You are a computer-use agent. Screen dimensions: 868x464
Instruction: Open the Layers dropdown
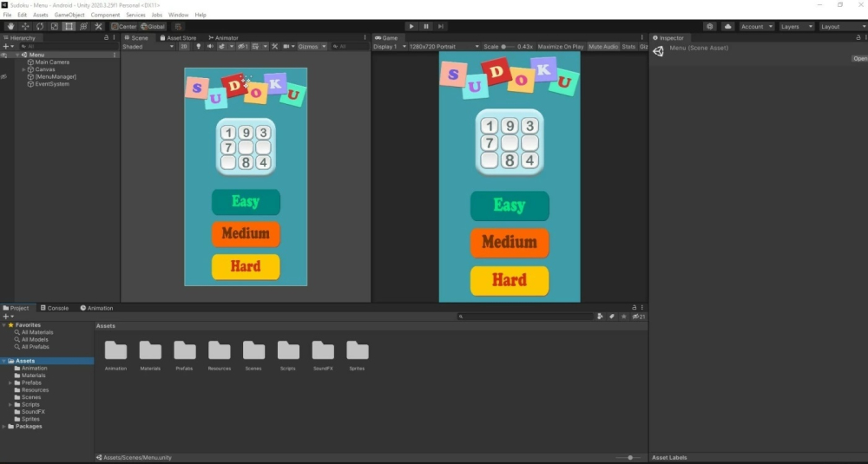(x=796, y=26)
